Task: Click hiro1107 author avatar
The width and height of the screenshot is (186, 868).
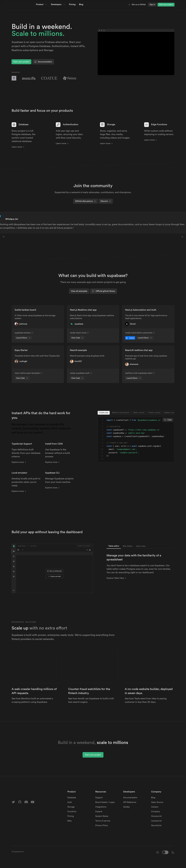Action: pos(72,361)
